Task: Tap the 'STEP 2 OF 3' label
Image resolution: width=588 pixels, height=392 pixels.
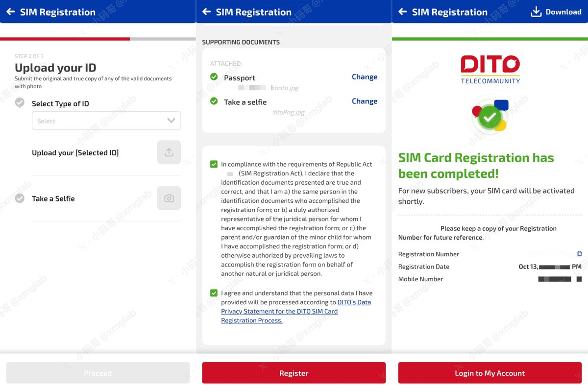Action: click(x=29, y=56)
